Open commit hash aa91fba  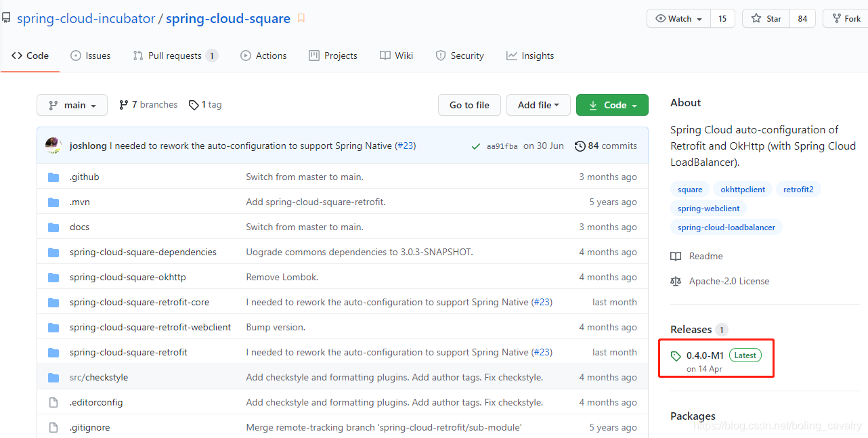point(502,146)
